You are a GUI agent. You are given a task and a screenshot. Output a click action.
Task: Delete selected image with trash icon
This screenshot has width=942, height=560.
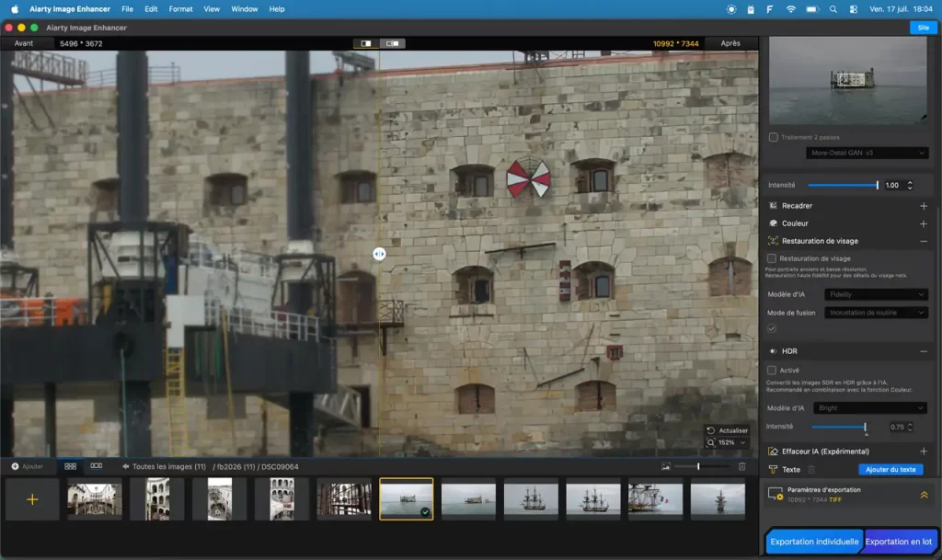coord(742,466)
